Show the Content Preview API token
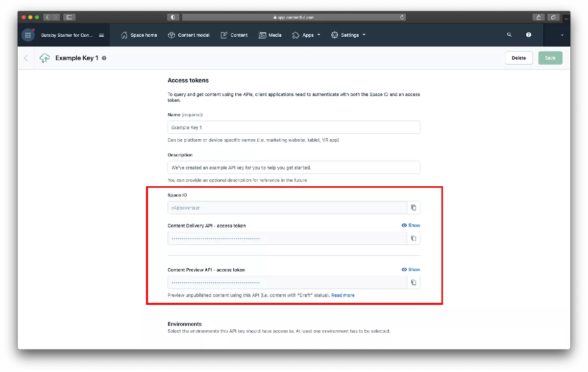The width and height of the screenshot is (588, 372). click(x=411, y=270)
